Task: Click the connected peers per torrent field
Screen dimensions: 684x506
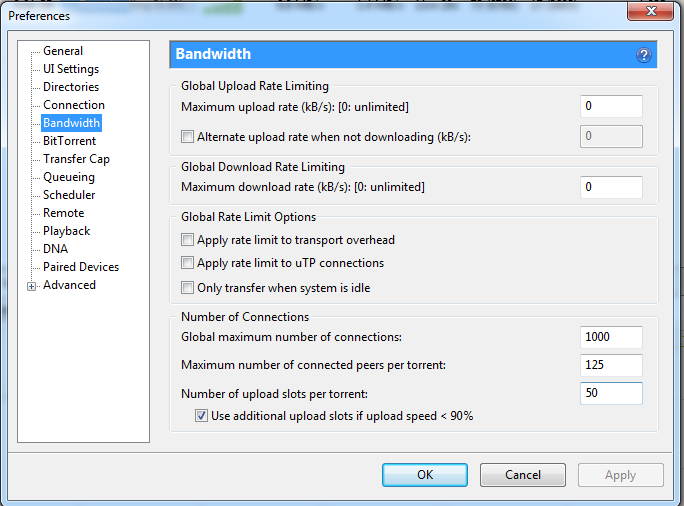Action: 611,365
